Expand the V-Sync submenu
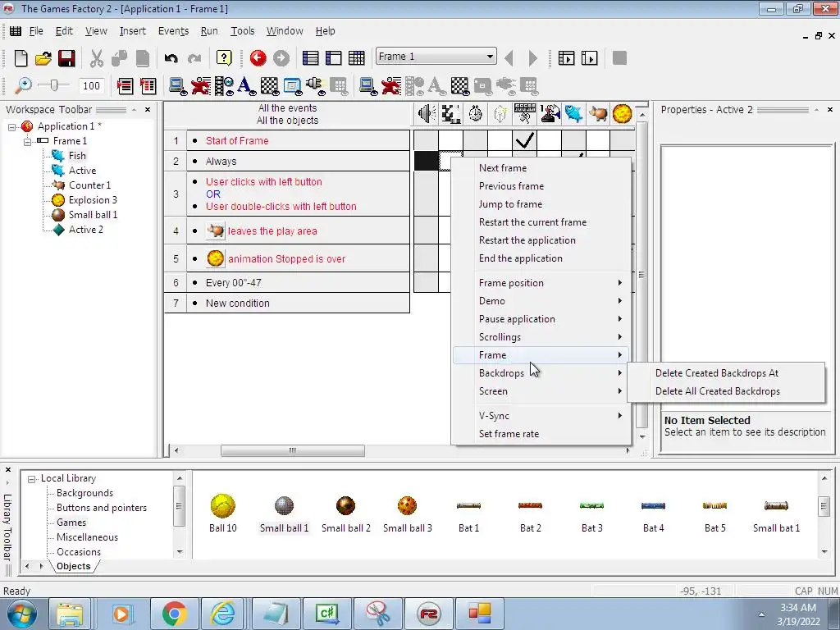The width and height of the screenshot is (840, 630). pyautogui.click(x=541, y=416)
